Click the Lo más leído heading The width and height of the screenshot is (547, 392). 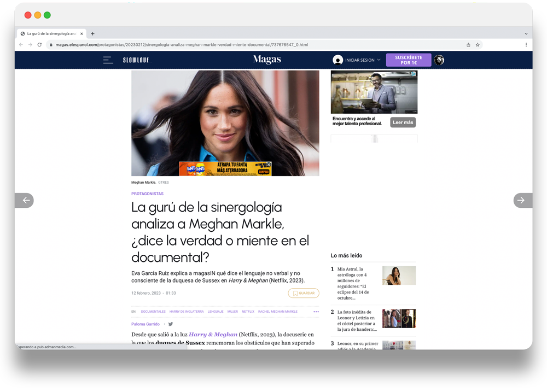346,256
